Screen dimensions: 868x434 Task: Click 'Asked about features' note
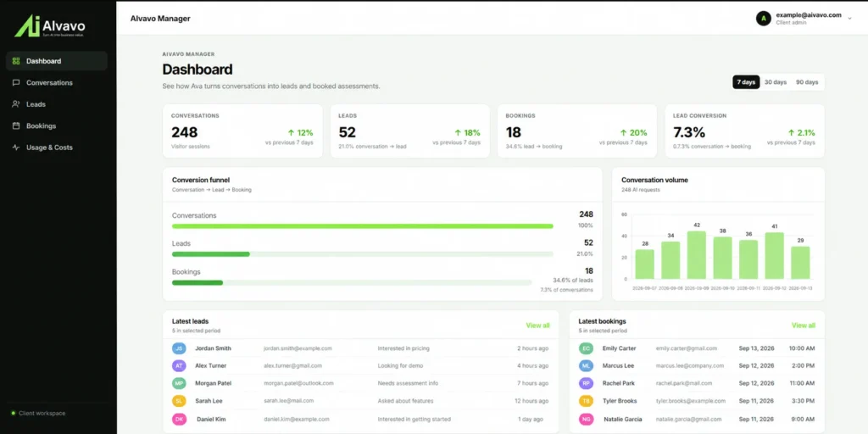point(406,401)
